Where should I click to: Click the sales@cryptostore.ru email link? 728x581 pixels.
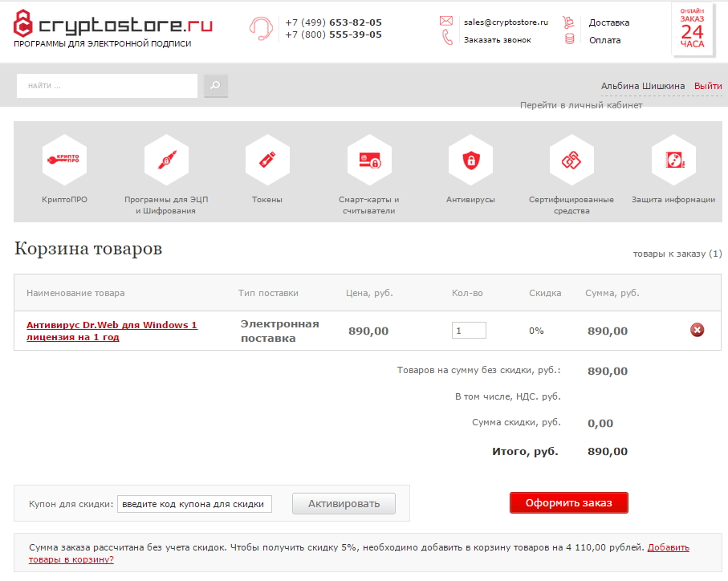[506, 22]
